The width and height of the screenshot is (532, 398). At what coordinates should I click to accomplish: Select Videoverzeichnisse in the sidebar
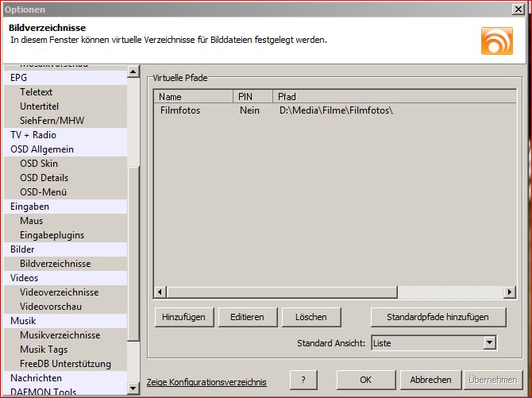60,292
